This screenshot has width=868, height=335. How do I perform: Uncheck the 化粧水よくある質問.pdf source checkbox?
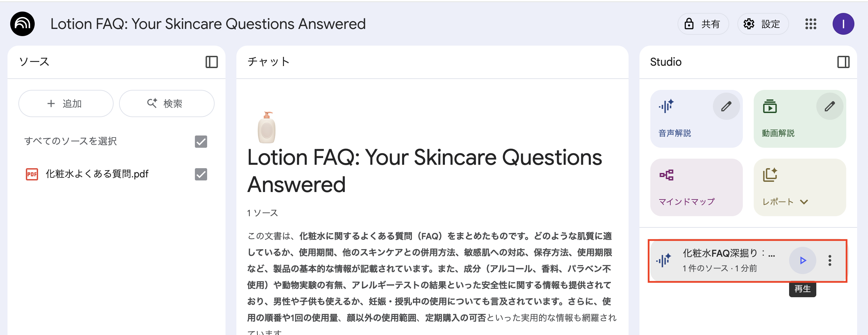tap(201, 174)
